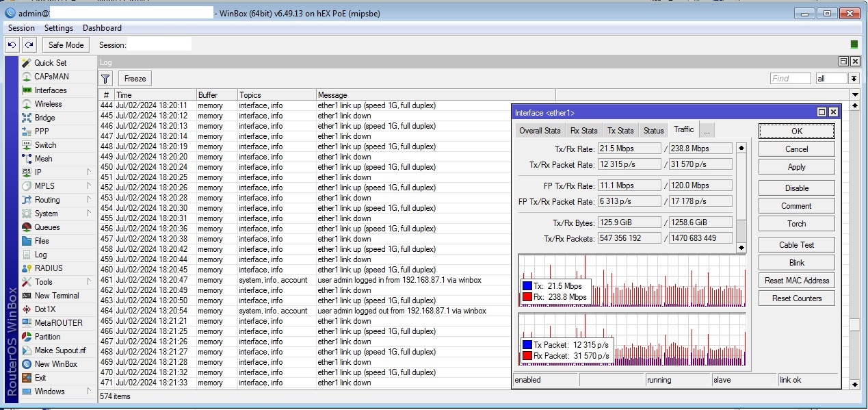The height and width of the screenshot is (410, 868).
Task: Click the red Rx legend color swatch
Action: [x=527, y=297]
